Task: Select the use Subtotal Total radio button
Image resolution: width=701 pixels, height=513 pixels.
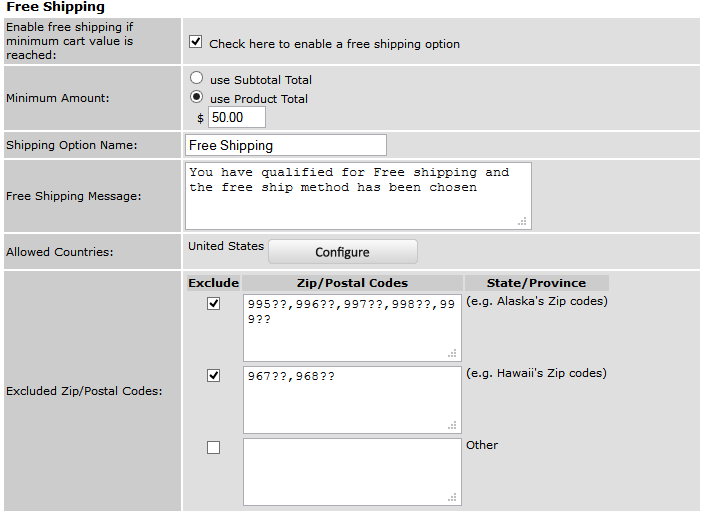Action: pos(196,78)
